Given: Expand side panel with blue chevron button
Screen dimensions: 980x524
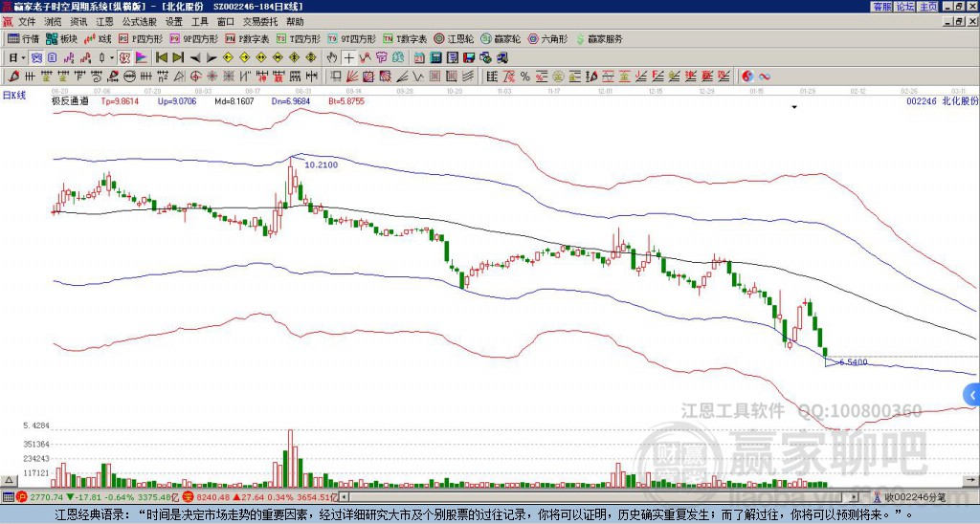Looking at the screenshot, I should pyautogui.click(x=972, y=395).
